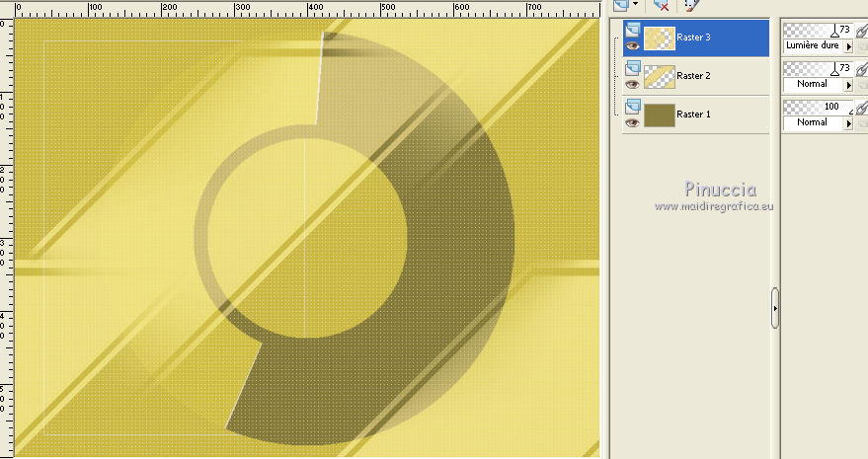Toggle the Raster 2 layer link icon
868x459 pixels.
point(861,69)
